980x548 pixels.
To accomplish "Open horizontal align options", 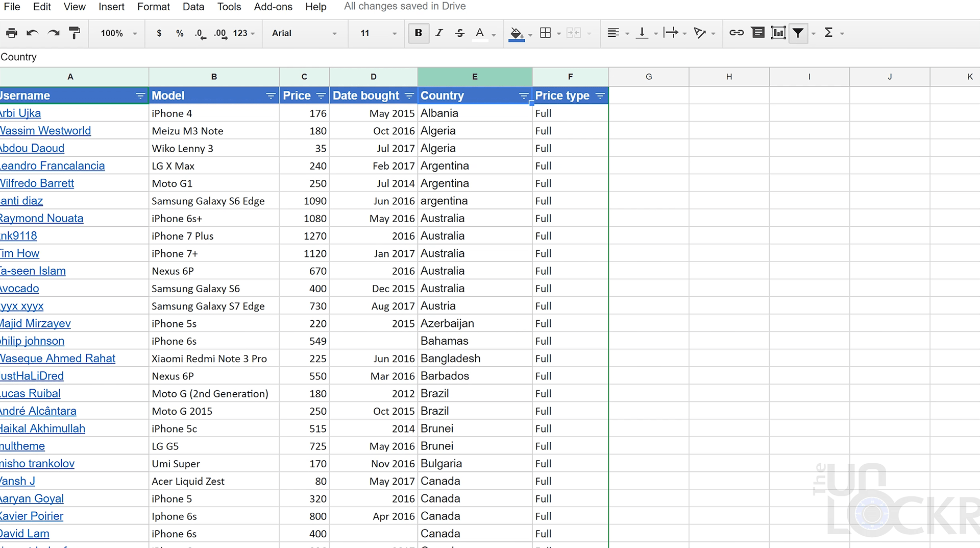I will (x=614, y=33).
